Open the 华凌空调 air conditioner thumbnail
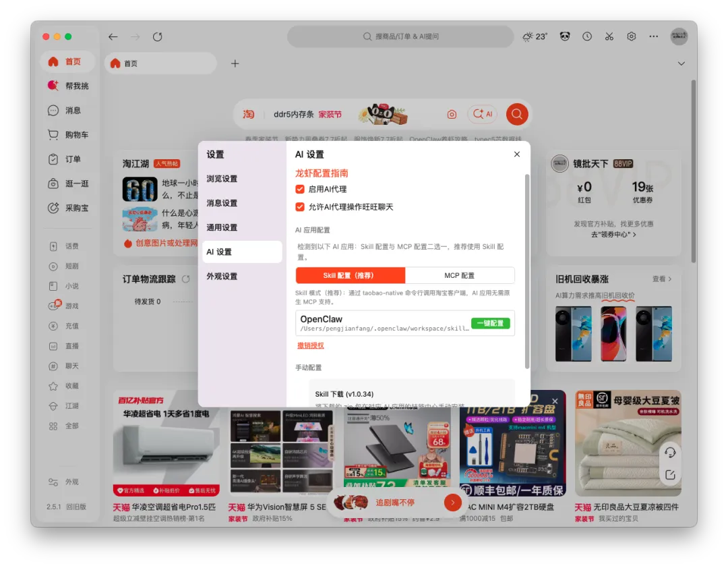This screenshot has height=568, width=728. 166,443
